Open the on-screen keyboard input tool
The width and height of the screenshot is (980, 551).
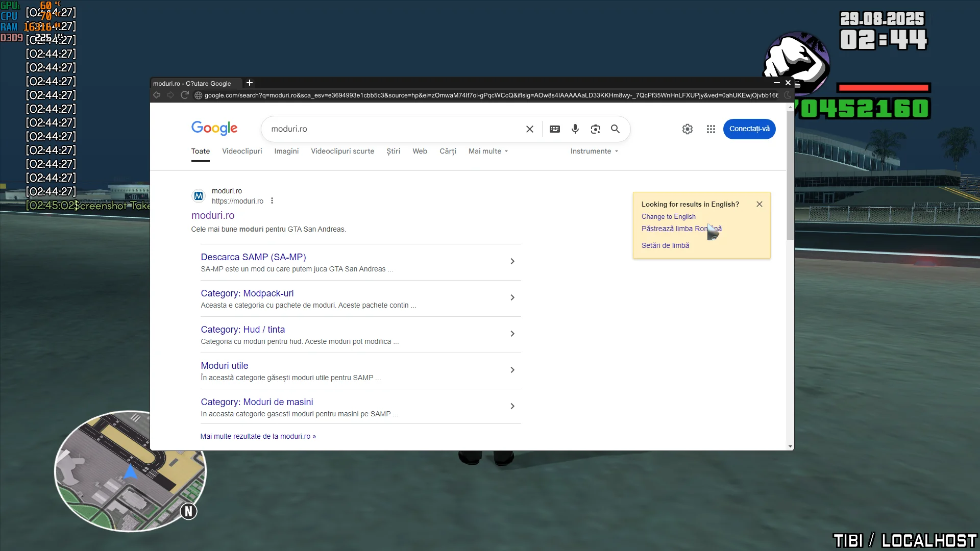click(555, 129)
